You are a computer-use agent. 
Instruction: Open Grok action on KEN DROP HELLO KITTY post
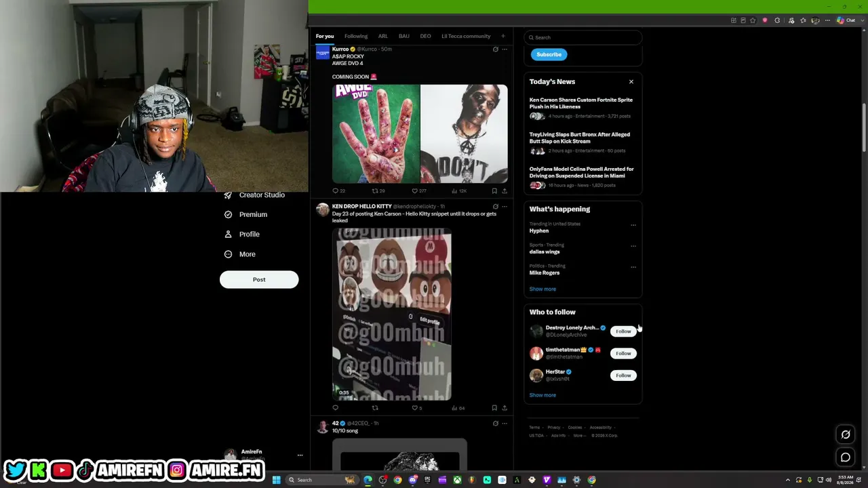click(x=495, y=207)
